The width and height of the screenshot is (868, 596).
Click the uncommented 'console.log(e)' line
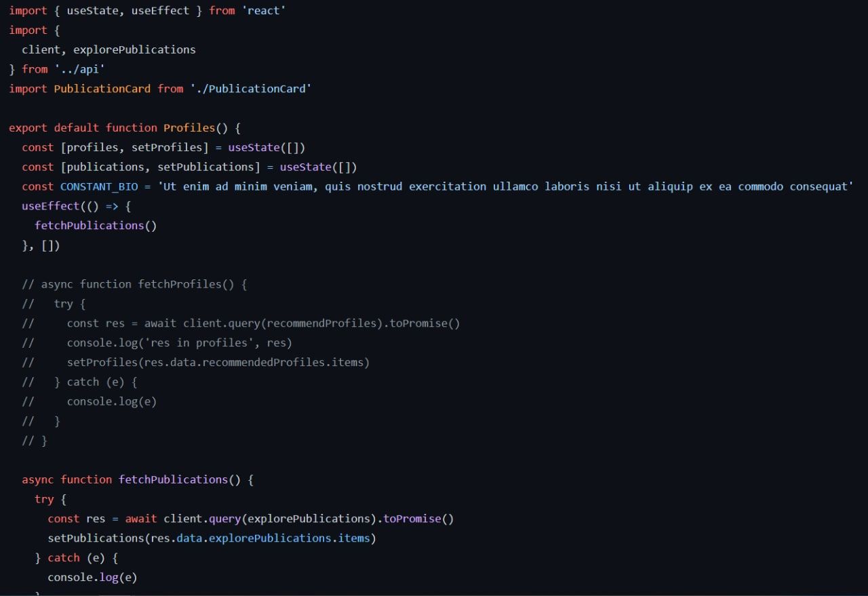[92, 578]
